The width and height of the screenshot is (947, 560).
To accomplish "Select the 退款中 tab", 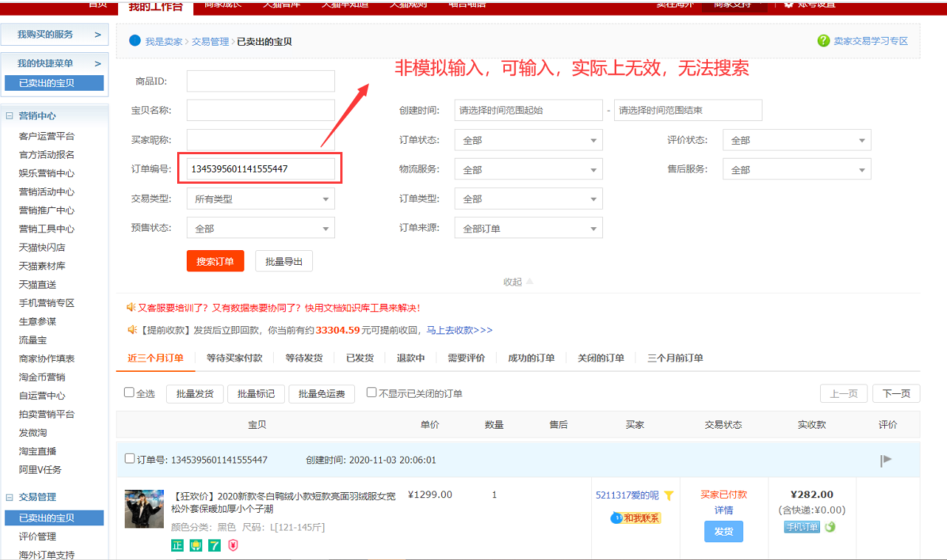I will pos(410,358).
